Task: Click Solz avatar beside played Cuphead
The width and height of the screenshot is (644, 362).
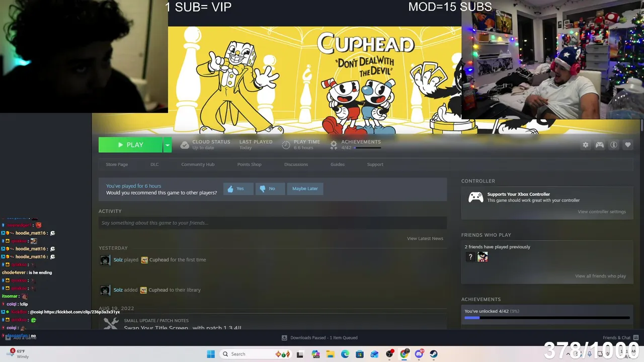Action: [105, 260]
